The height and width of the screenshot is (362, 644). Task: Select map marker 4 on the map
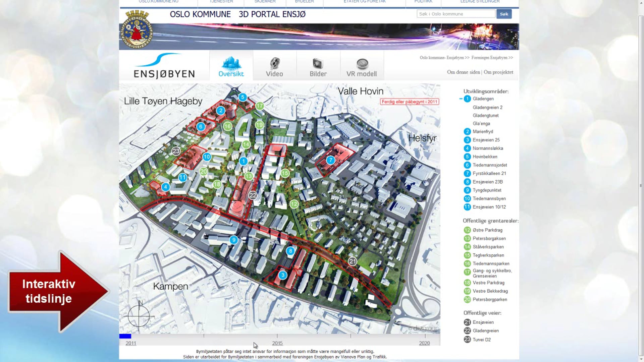coord(165,187)
